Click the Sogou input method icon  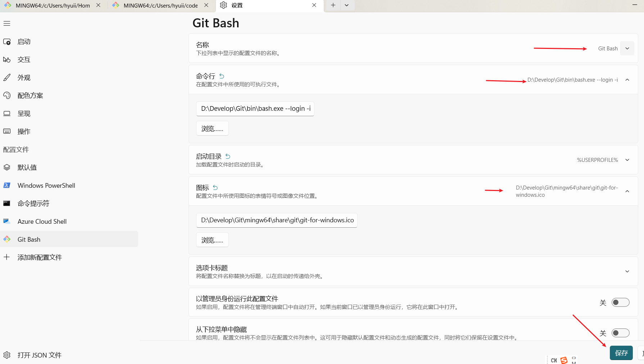(x=564, y=360)
